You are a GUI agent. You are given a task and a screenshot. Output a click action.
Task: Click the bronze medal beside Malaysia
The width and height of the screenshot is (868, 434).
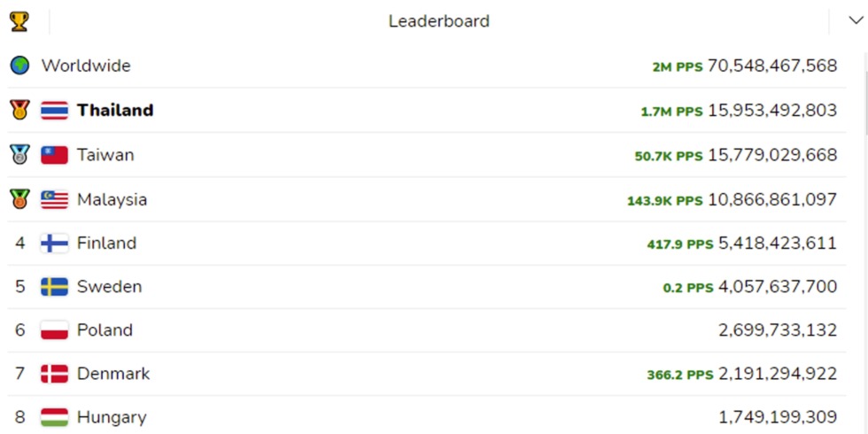[x=19, y=198]
